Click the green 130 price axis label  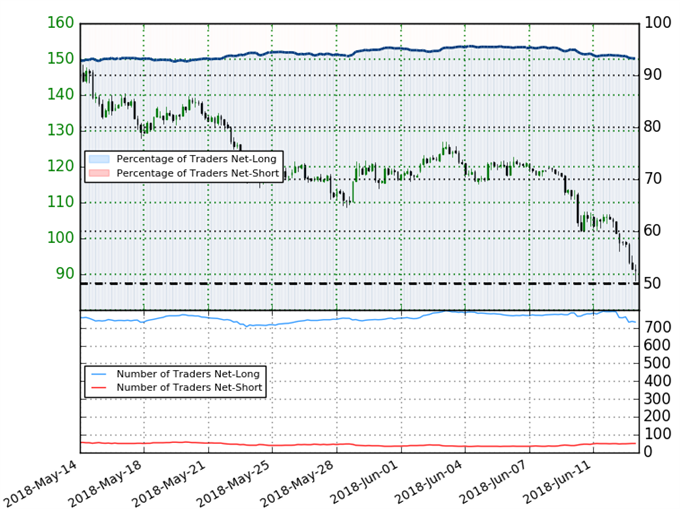tap(61, 130)
